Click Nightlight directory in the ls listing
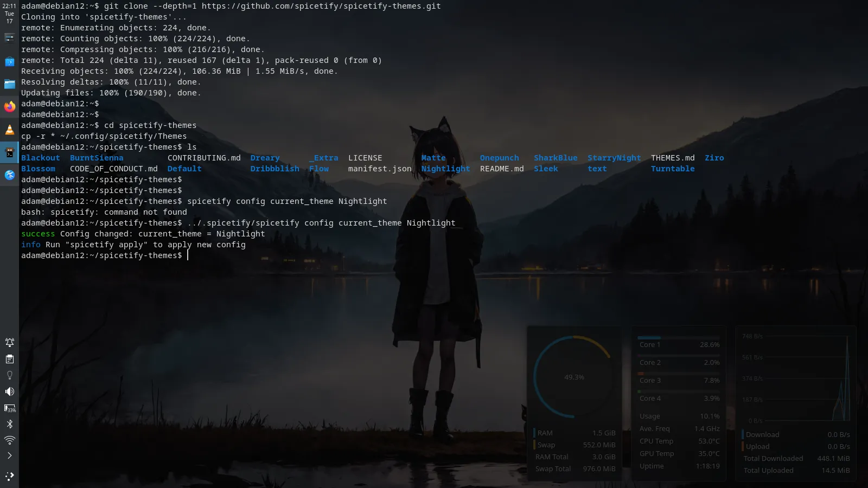868x488 pixels. [x=446, y=169]
